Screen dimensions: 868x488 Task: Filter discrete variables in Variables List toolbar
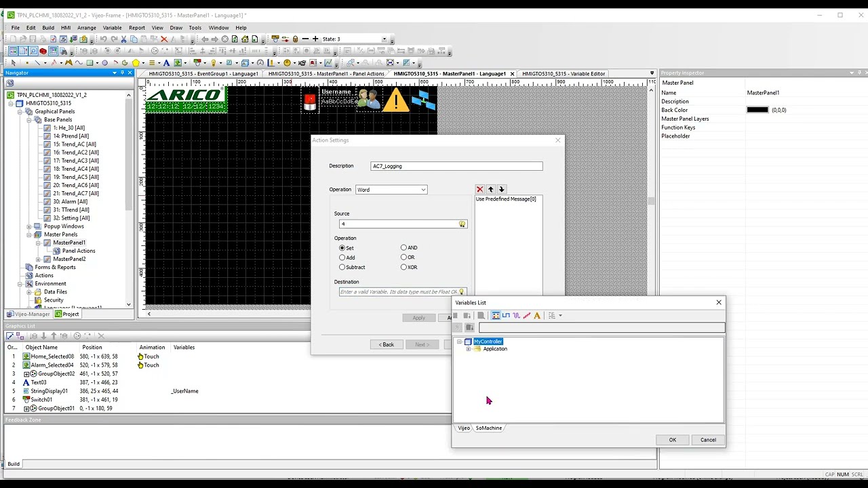point(506,315)
